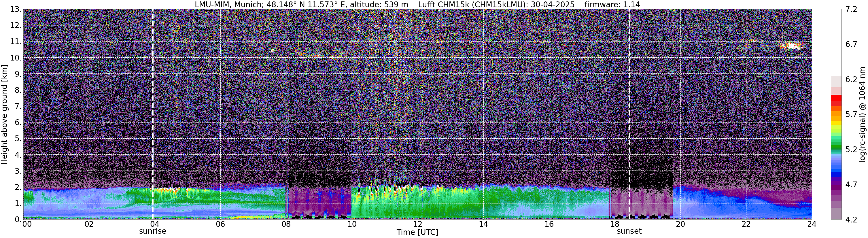This screenshot has width=868, height=238.
Task: Click the 'Height above ground [km]' axis label
Action: 4,114
